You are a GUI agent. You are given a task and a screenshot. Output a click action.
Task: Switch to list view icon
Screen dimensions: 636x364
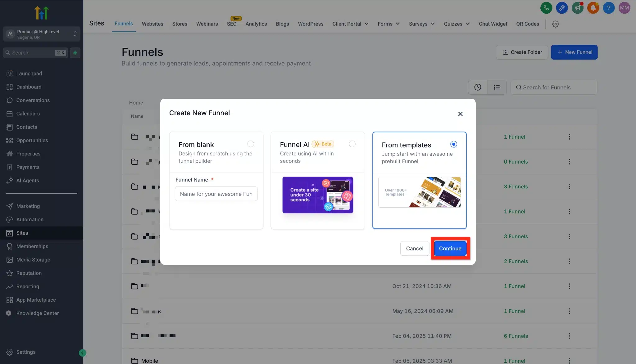pyautogui.click(x=497, y=87)
